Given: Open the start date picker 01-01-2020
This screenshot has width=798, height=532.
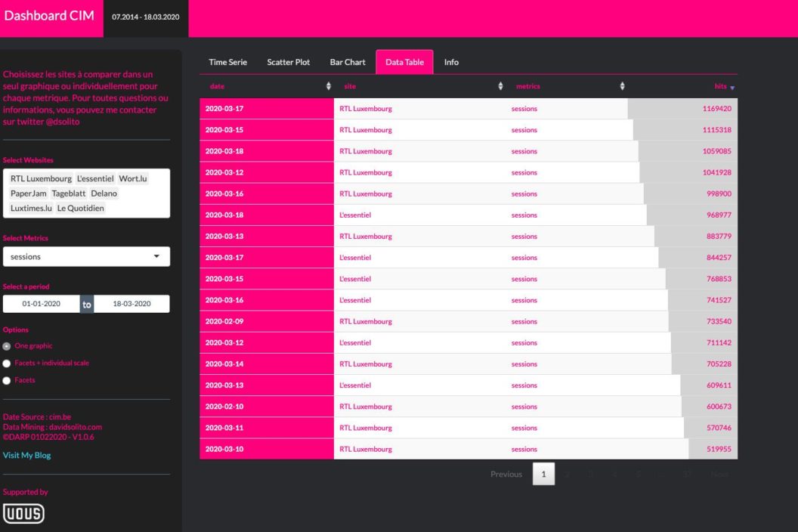Looking at the screenshot, I should [41, 304].
